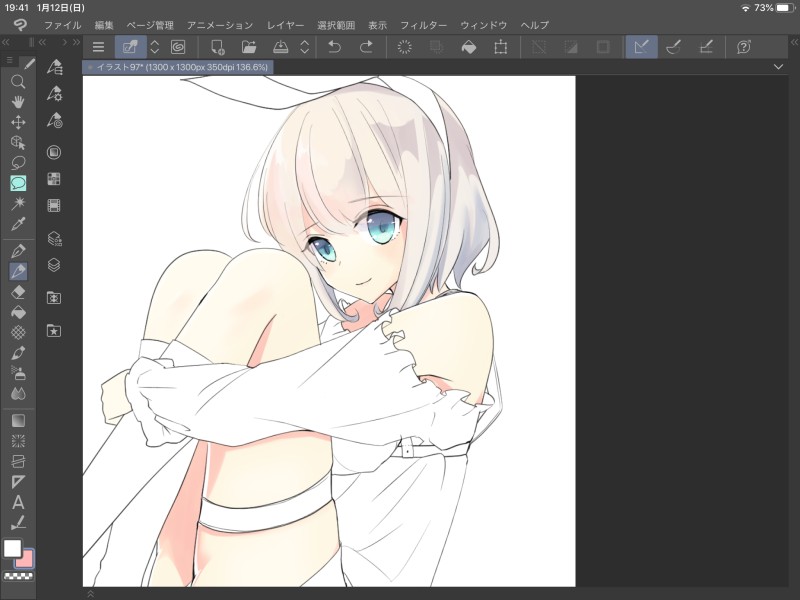Click the Save icon in command bar
This screenshot has width=800, height=600.
[281, 47]
